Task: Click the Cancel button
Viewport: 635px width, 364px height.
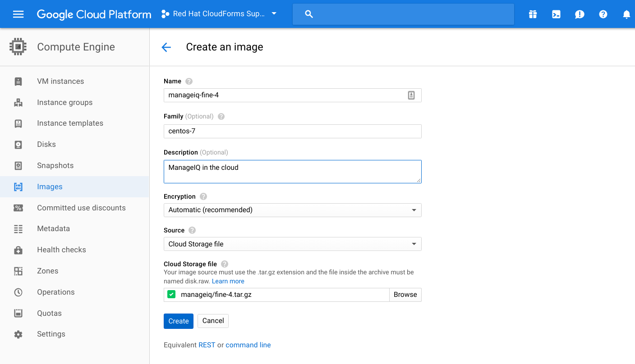Action: point(213,321)
